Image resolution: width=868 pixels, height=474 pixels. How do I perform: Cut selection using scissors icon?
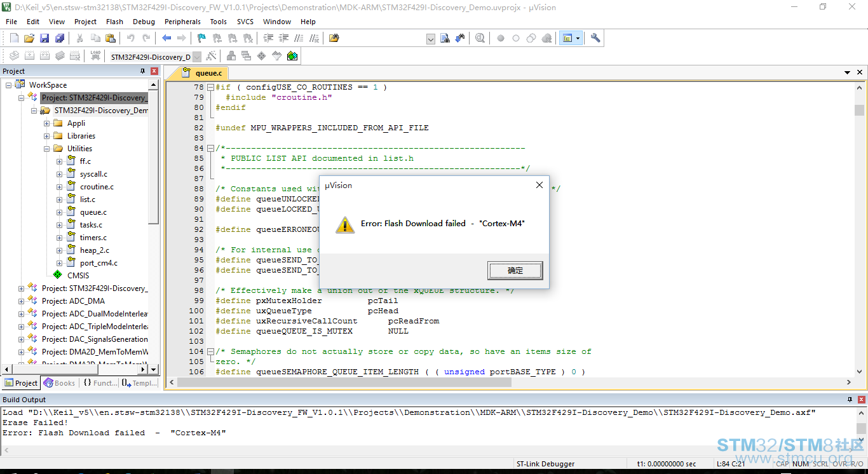coord(80,38)
